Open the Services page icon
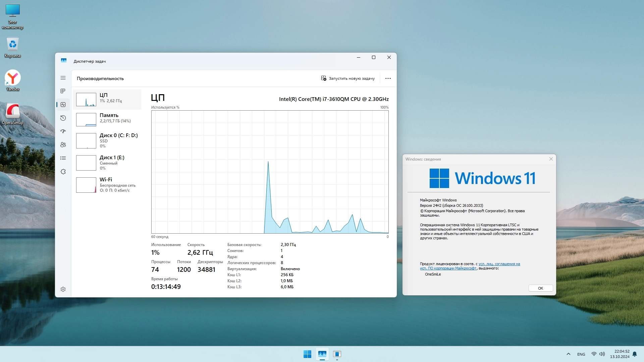Image resolution: width=644 pixels, height=362 pixels. 63,172
